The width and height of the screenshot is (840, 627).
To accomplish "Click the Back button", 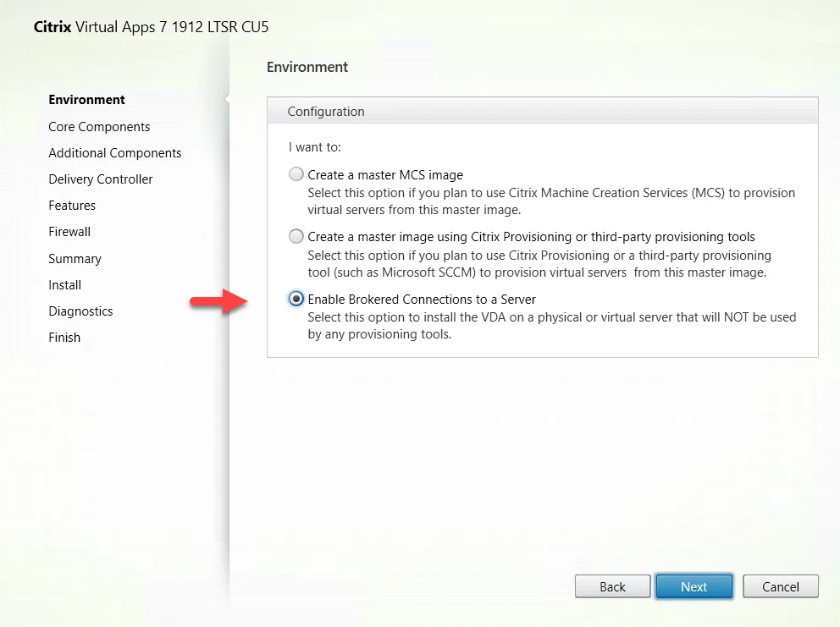I will click(612, 586).
